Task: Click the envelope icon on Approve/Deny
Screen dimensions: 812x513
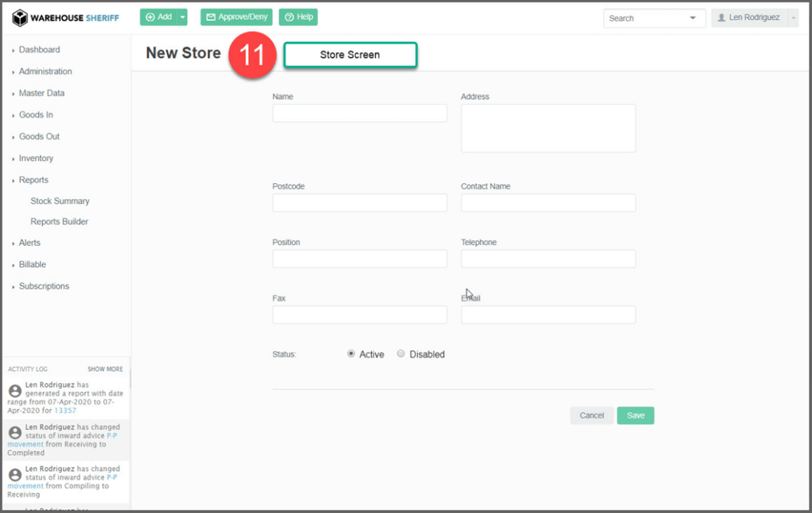Action: tap(211, 17)
